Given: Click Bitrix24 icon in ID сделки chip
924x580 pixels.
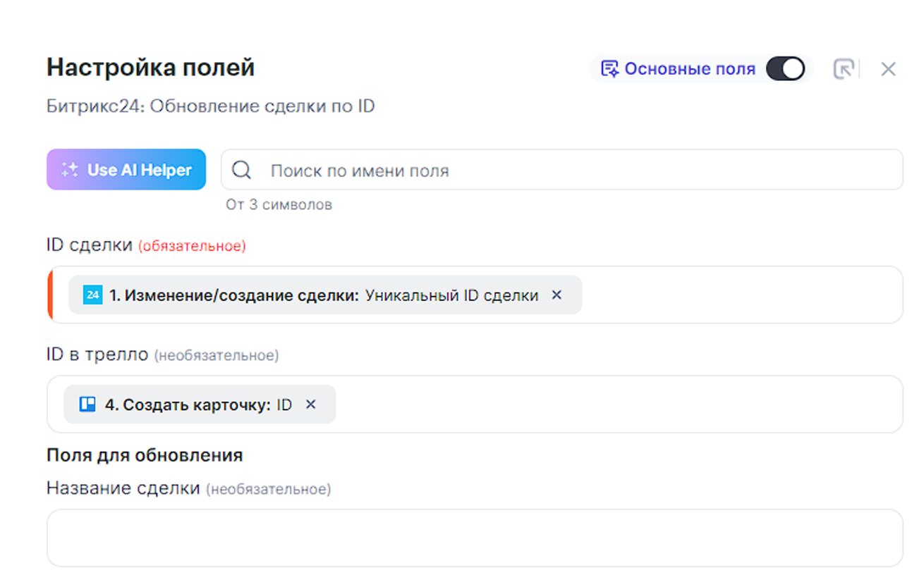Looking at the screenshot, I should tap(92, 295).
